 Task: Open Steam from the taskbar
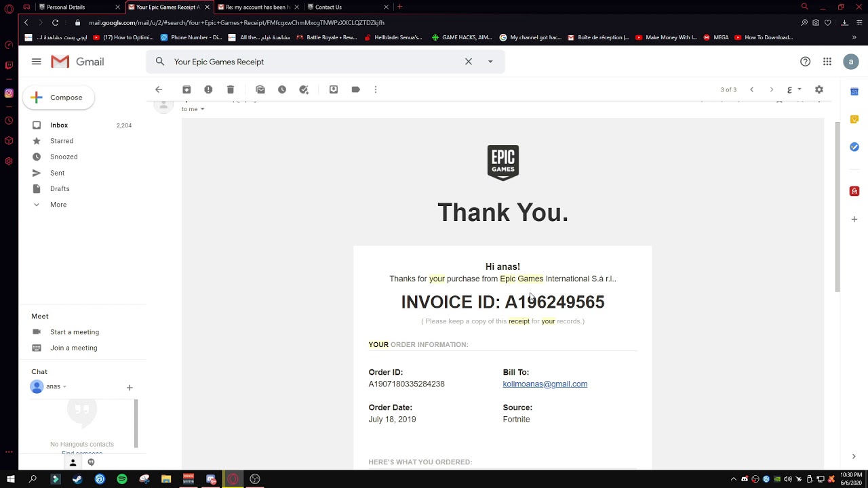[x=77, y=479]
